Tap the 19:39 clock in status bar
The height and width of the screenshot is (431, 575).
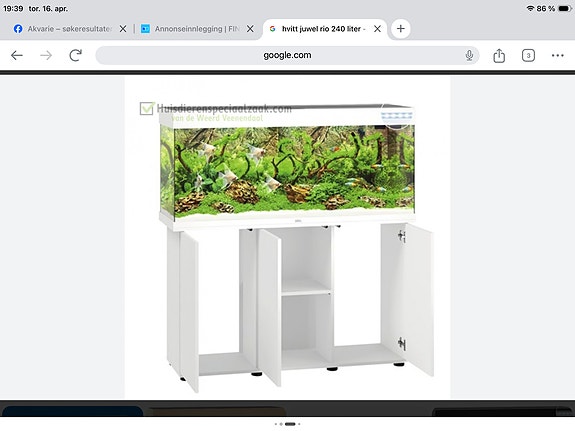[x=13, y=8]
